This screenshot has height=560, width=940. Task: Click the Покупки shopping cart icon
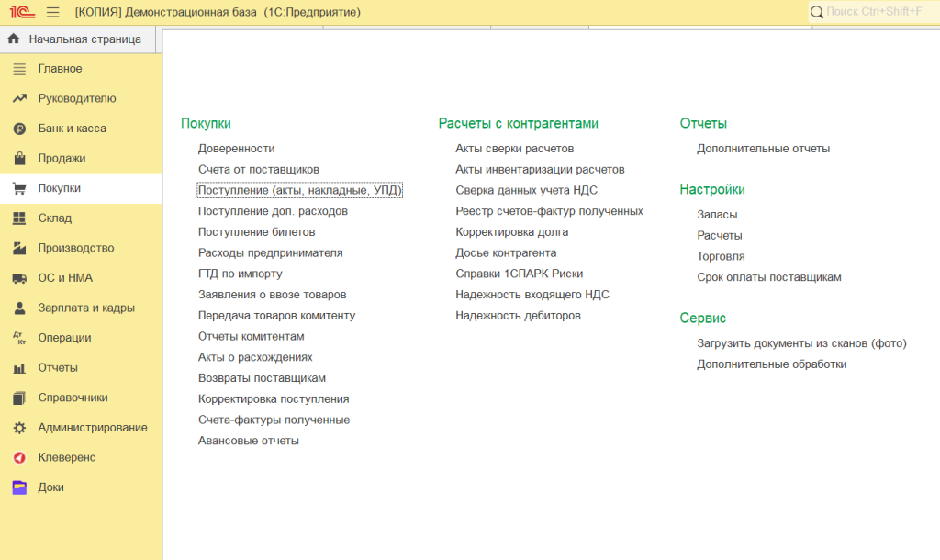[20, 188]
